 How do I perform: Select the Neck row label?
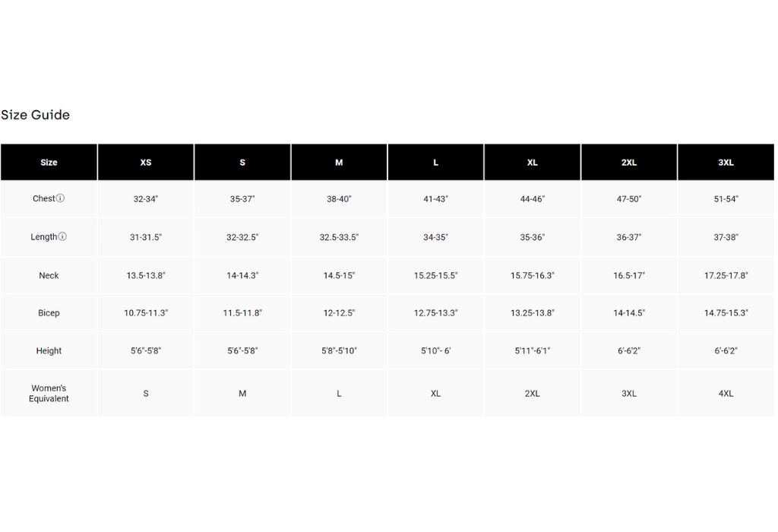pyautogui.click(x=49, y=275)
